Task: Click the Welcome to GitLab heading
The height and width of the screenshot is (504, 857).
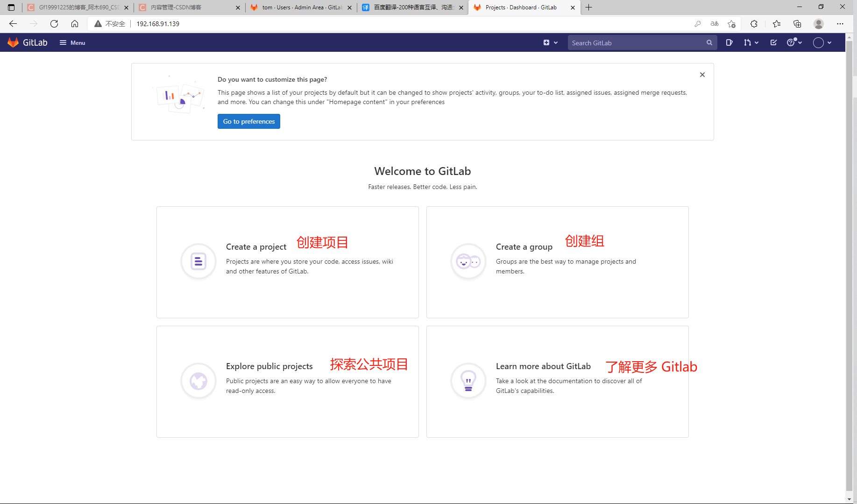Action: tap(423, 171)
